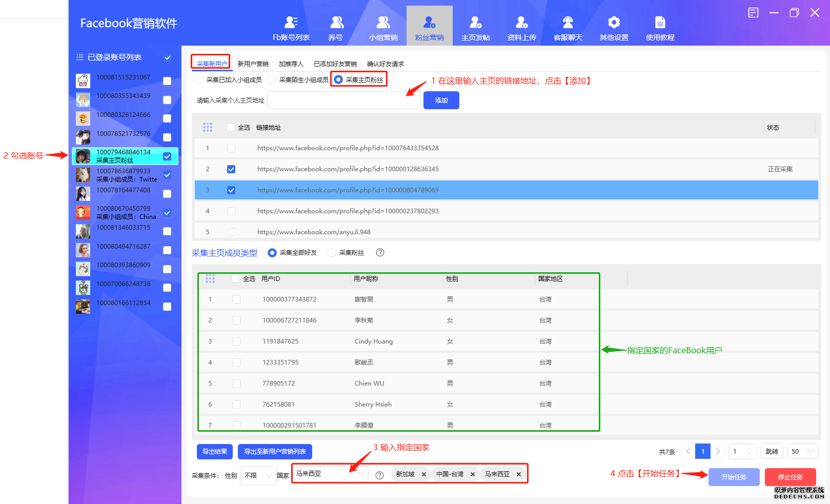Image resolution: width=830 pixels, height=504 pixels.
Task: Open the 养号 account nurturing icon
Action: [x=336, y=23]
